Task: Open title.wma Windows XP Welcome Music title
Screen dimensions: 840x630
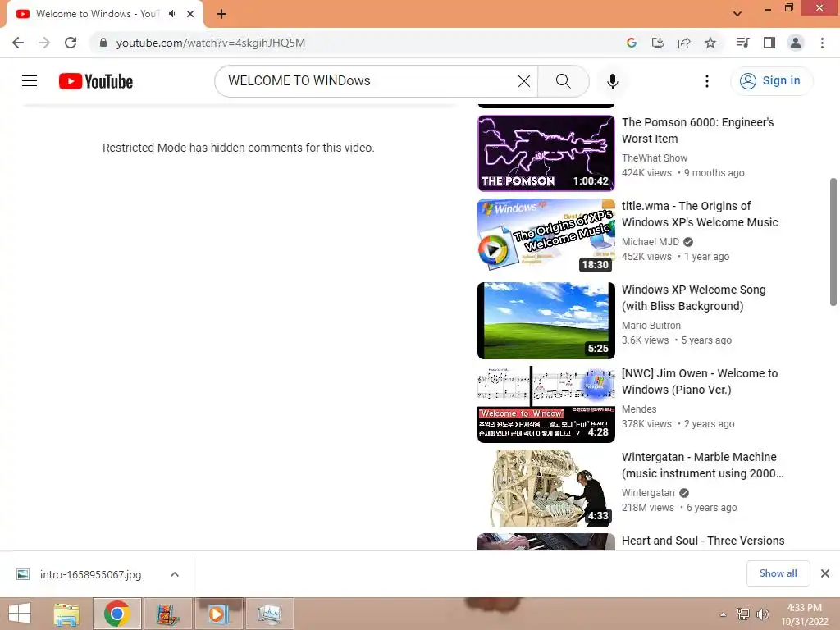Action: tap(700, 214)
